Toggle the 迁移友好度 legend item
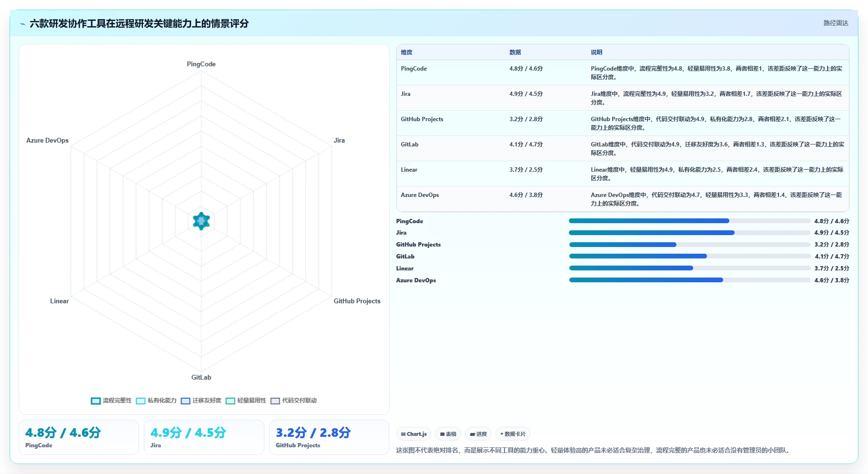The width and height of the screenshot is (868, 474). [201, 401]
